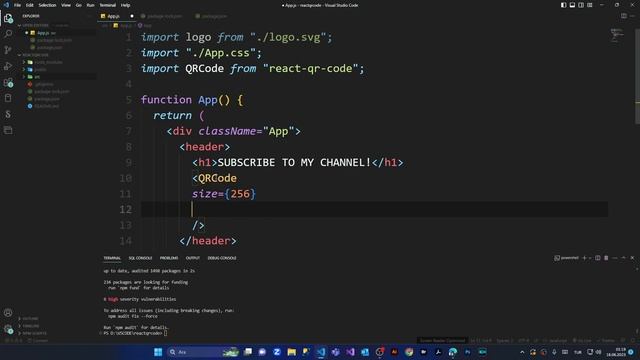The height and width of the screenshot is (360, 640).
Task: Toggle the primary sidebar layout button
Action: tap(564, 5)
